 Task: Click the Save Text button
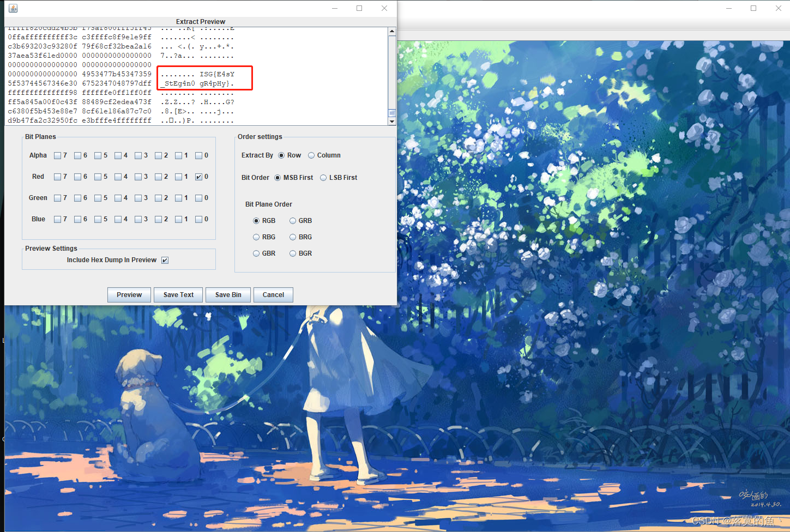point(178,295)
